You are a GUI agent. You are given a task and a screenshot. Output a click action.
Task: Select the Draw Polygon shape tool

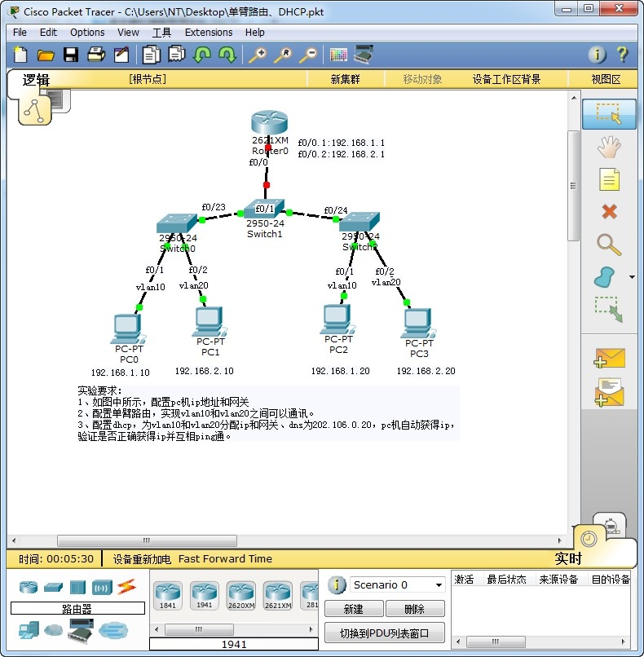604,277
